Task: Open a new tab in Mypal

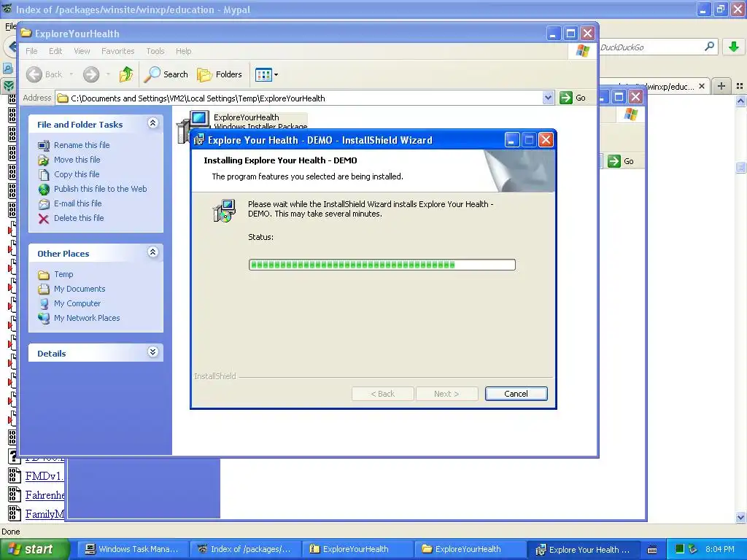Action: pos(721,86)
